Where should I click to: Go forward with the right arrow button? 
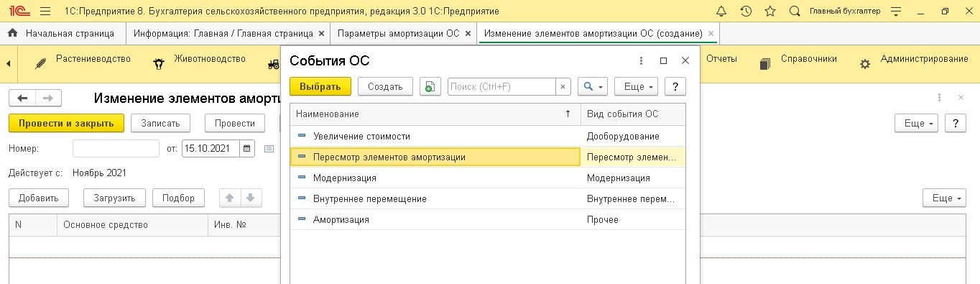(48, 98)
